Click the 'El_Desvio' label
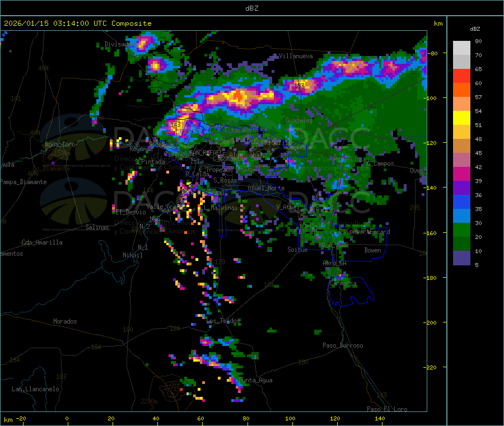 (x=131, y=212)
